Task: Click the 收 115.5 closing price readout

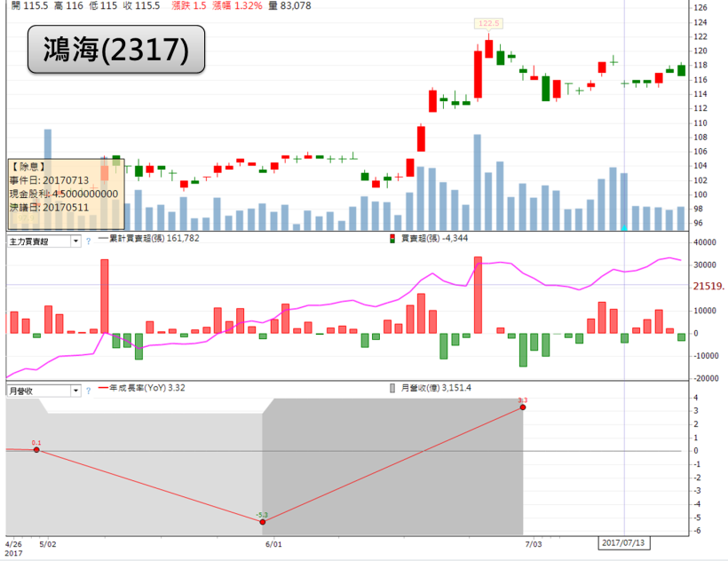Action: pyautogui.click(x=142, y=6)
